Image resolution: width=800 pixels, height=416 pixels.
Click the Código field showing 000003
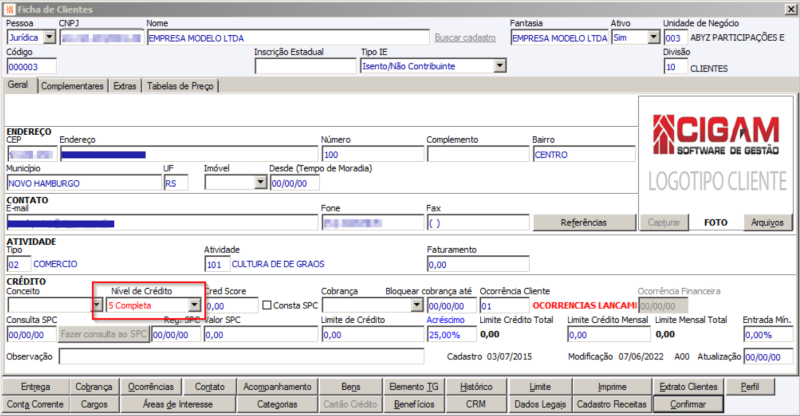[x=32, y=66]
